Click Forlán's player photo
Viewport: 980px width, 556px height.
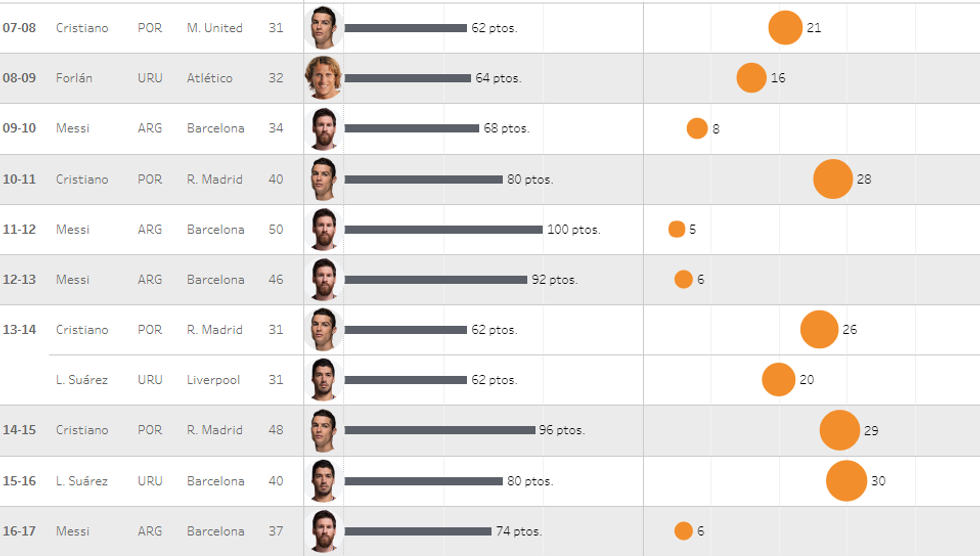[323, 78]
